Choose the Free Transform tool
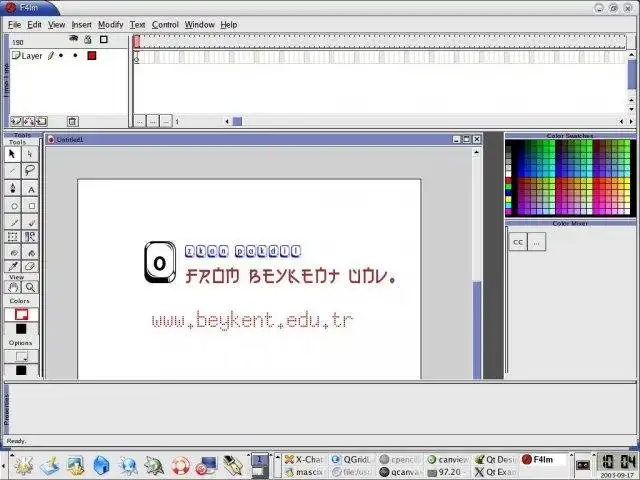 click(x=12, y=237)
